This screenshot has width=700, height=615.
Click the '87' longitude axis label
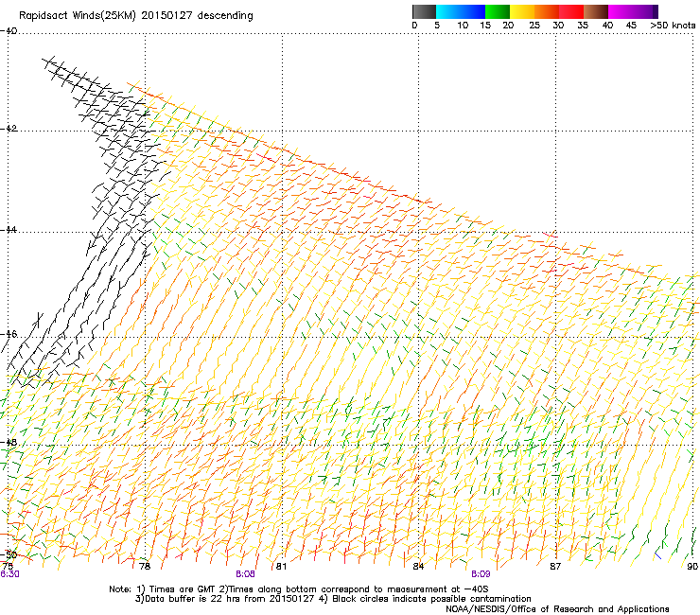pos(554,567)
